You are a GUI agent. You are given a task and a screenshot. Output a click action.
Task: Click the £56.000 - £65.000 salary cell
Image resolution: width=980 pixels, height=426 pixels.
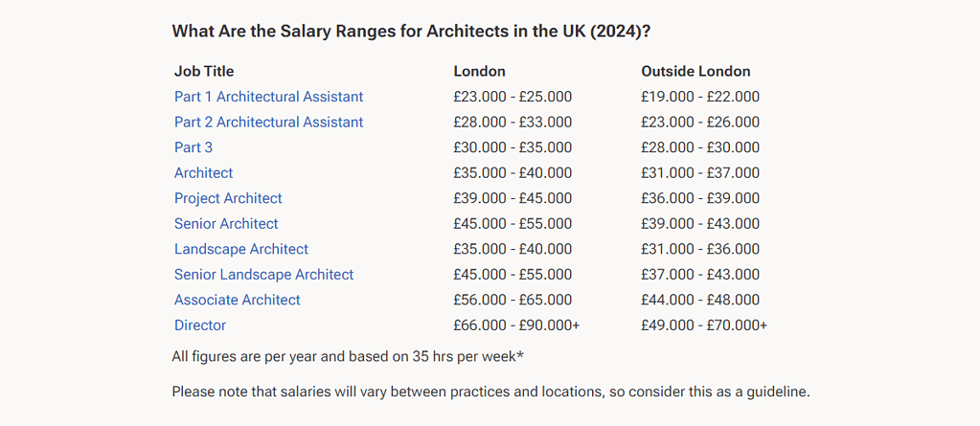tap(513, 300)
